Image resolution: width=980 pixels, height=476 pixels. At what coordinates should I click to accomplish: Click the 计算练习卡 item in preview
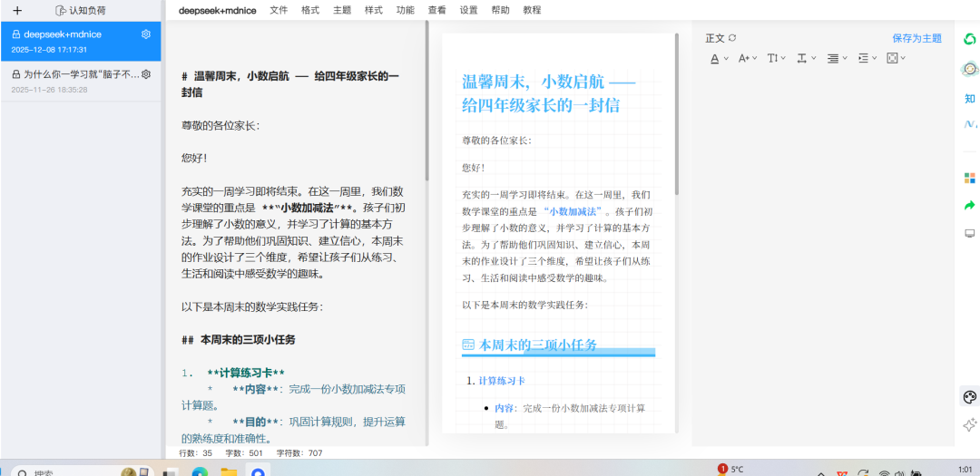point(501,381)
